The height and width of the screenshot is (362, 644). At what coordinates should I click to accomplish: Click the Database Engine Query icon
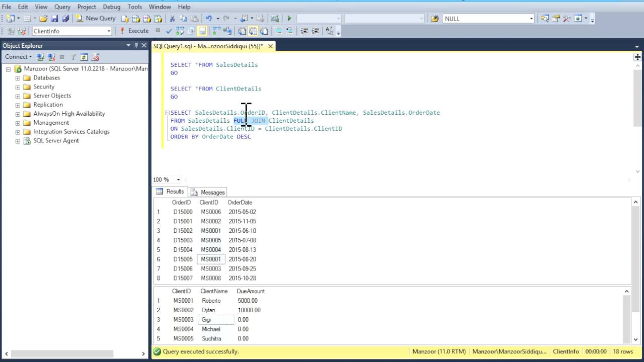(125, 19)
